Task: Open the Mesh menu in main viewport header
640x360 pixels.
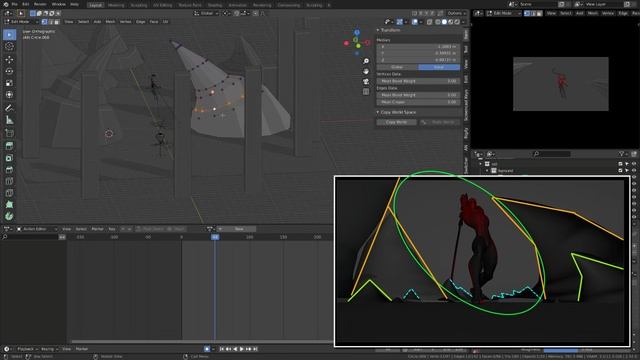Action: tap(110, 22)
